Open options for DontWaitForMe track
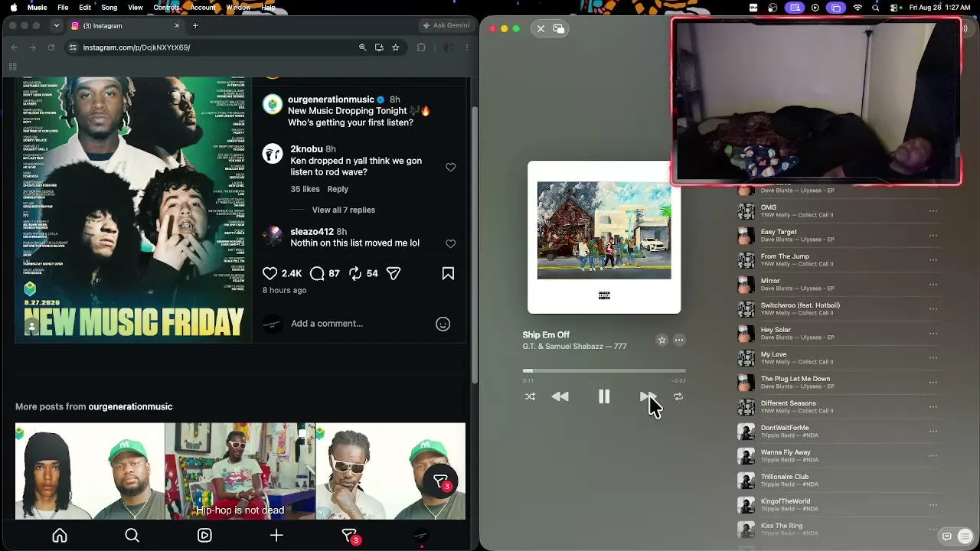The width and height of the screenshot is (980, 551). pos(933,432)
